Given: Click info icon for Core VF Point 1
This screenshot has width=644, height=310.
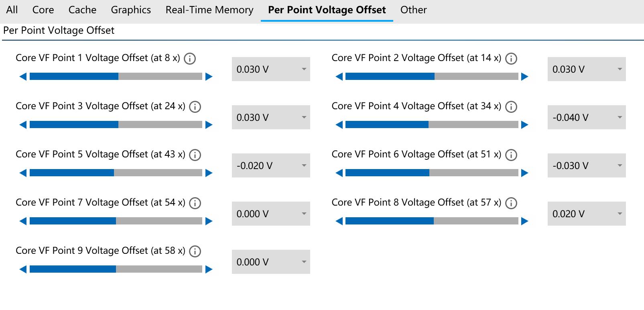Looking at the screenshot, I should (x=190, y=59).
